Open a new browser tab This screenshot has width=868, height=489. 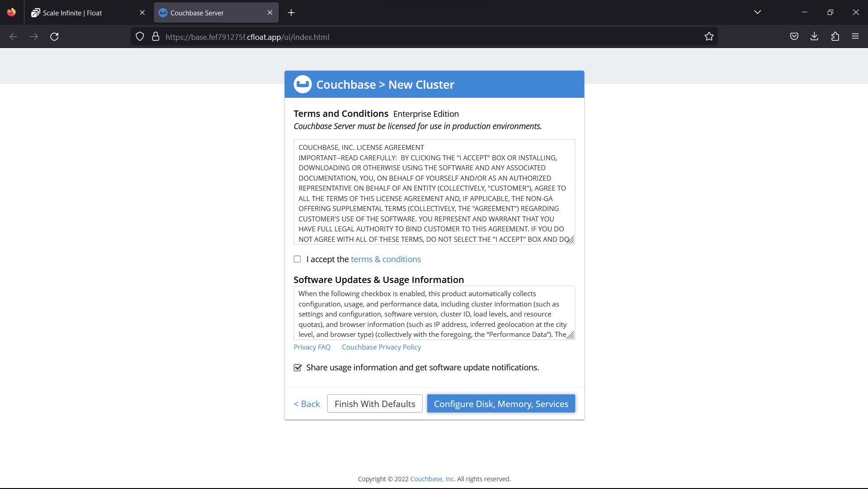[291, 13]
